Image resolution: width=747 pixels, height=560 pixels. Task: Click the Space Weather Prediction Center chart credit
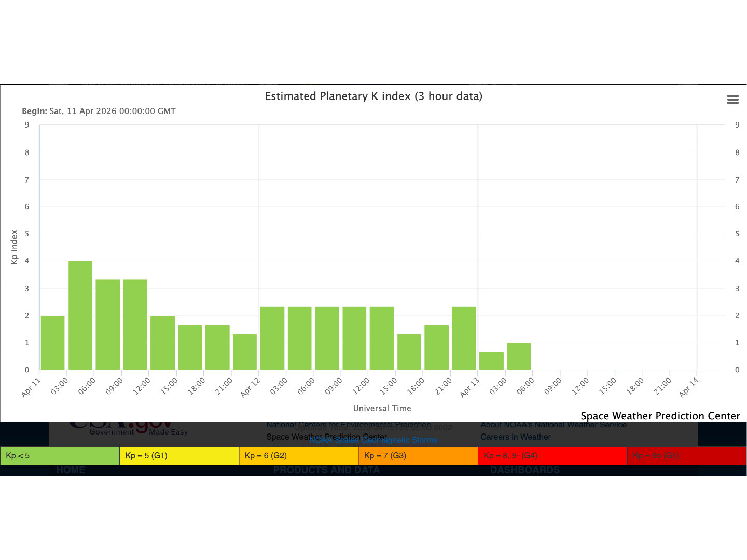[x=660, y=416]
